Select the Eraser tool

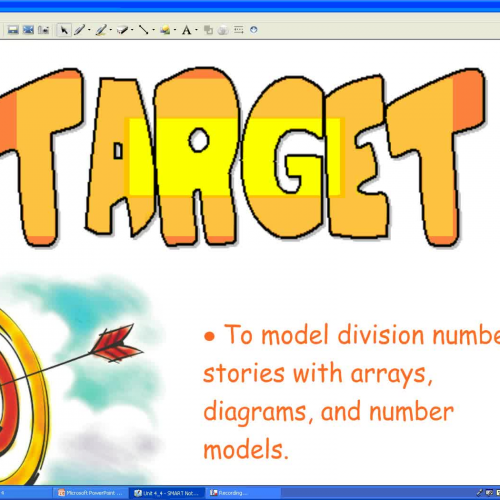(122, 30)
